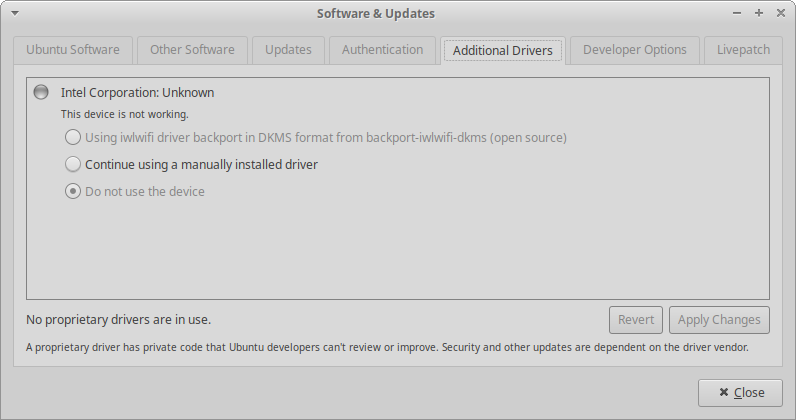Click the Close button at bottom
The image size is (796, 420).
click(x=740, y=393)
